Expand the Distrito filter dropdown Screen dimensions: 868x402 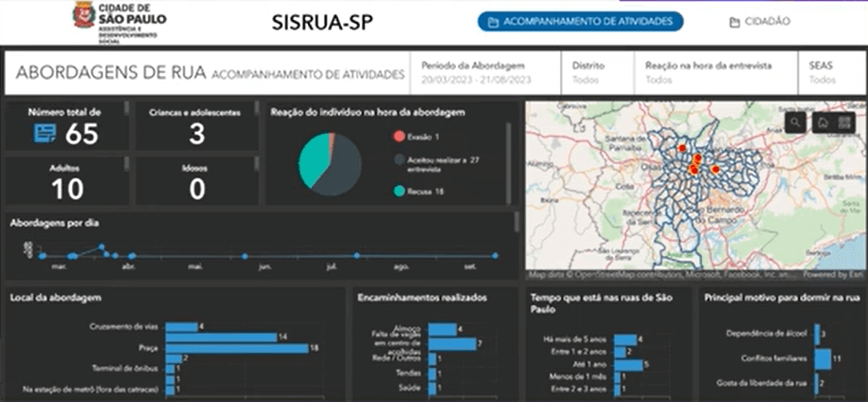(599, 73)
